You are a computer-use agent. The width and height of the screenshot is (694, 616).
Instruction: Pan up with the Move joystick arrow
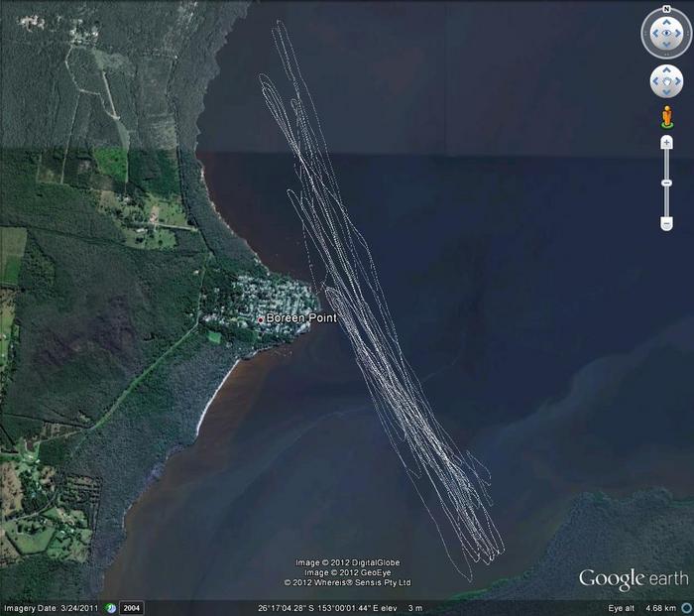(x=666, y=70)
